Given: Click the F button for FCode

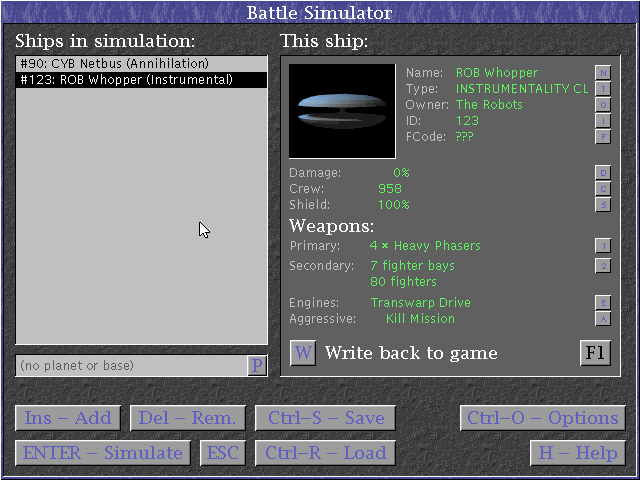Looking at the screenshot, I should [x=603, y=136].
